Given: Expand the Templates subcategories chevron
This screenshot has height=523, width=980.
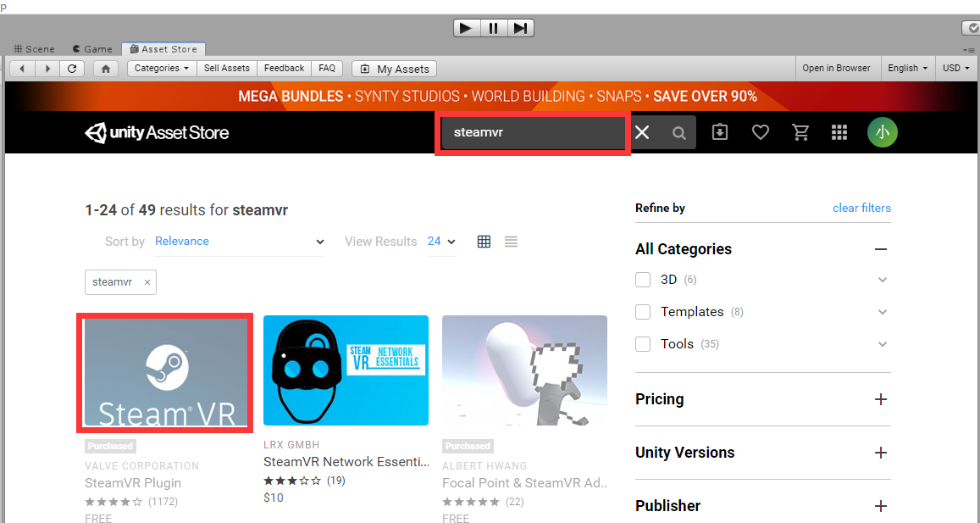Looking at the screenshot, I should click(x=882, y=312).
